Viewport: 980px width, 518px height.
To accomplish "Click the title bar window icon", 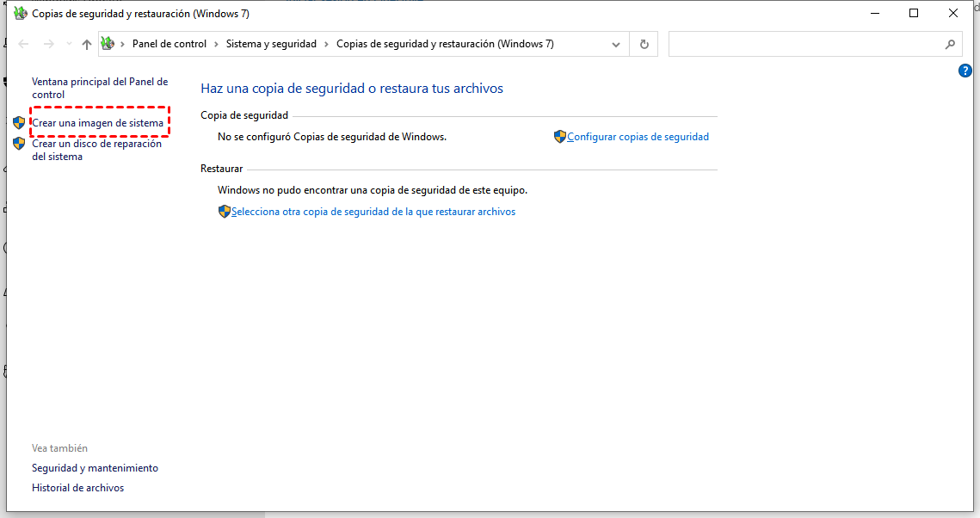I will (x=20, y=13).
